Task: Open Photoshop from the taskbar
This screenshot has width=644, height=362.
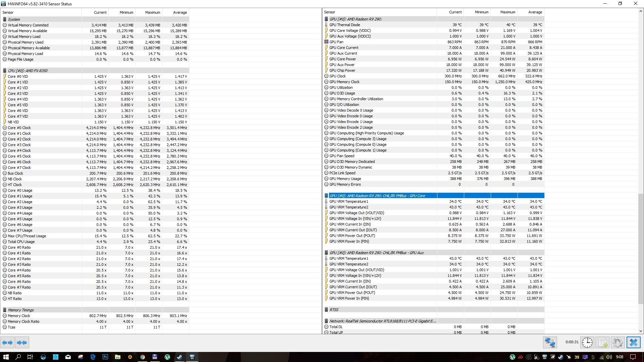Action: pyautogui.click(x=105, y=357)
